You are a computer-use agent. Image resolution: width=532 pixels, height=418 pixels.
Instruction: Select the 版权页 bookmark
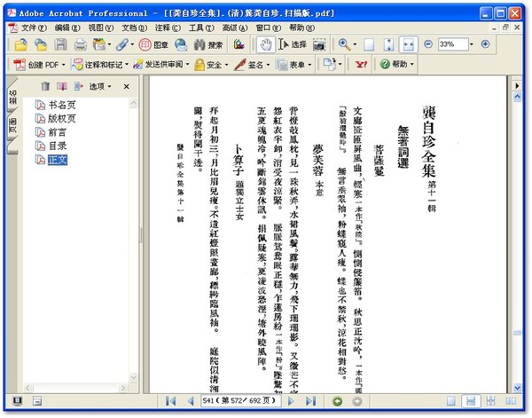61,119
